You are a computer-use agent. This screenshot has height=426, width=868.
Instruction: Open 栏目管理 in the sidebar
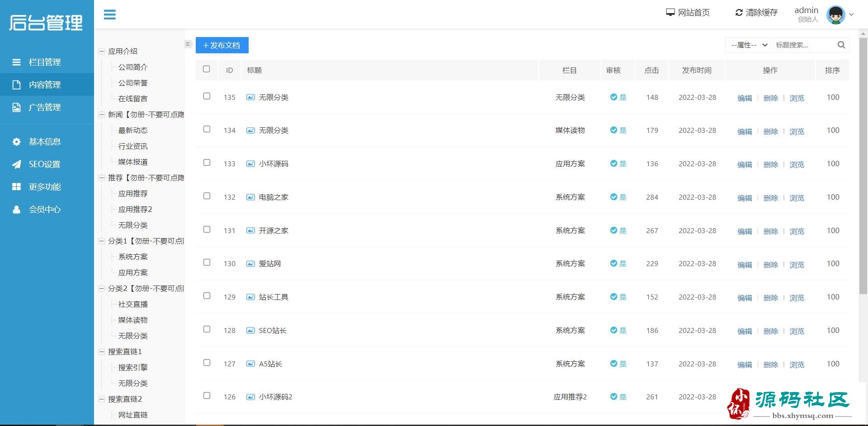44,62
